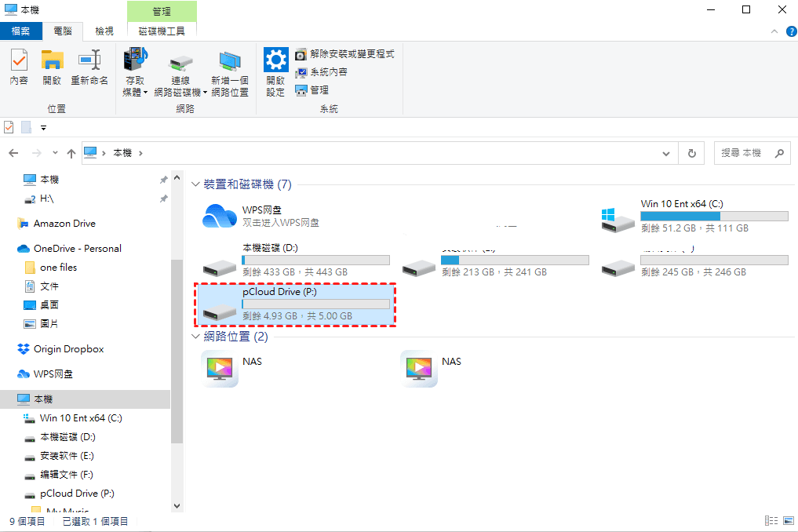Open Settings (開啟設定) gear icon

[x=275, y=71]
